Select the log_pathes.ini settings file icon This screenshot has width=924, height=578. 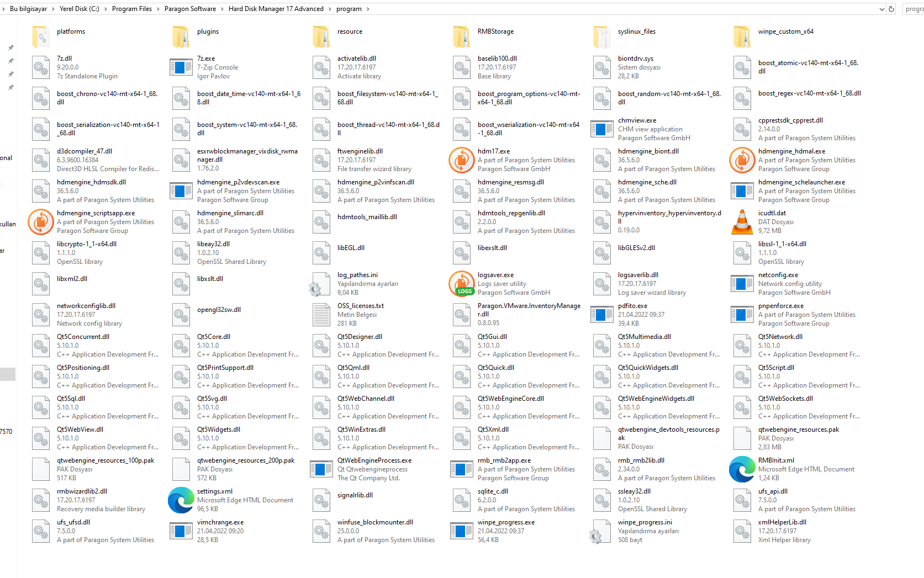point(320,284)
